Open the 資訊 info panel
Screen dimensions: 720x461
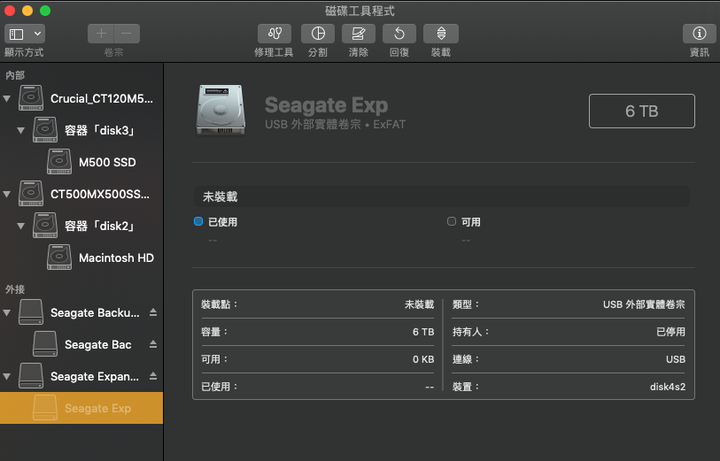pos(699,34)
